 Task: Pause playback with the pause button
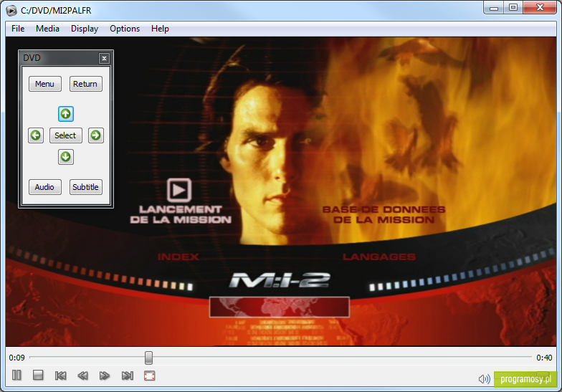(x=16, y=376)
